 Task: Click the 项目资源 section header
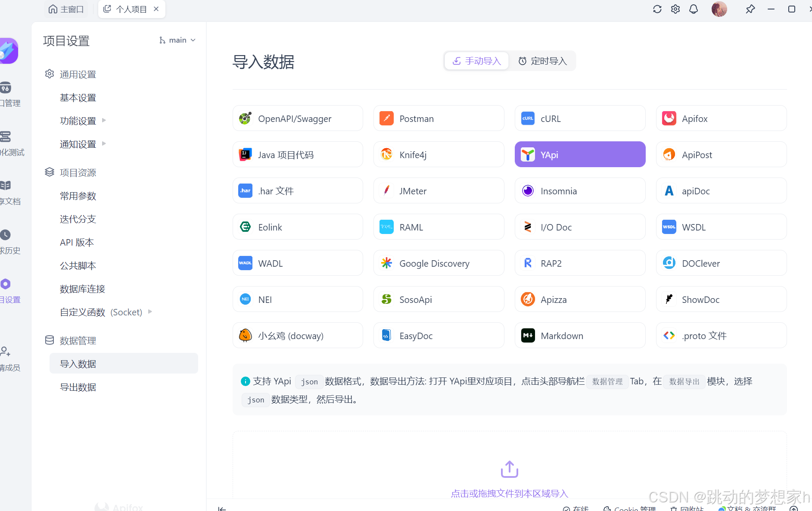(70, 173)
